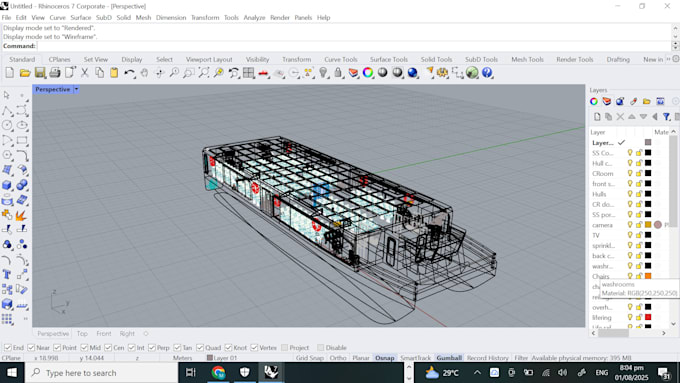Select the Circle tool in left sidebar
Image resolution: width=680 pixels, height=383 pixels.
[x=7, y=126]
